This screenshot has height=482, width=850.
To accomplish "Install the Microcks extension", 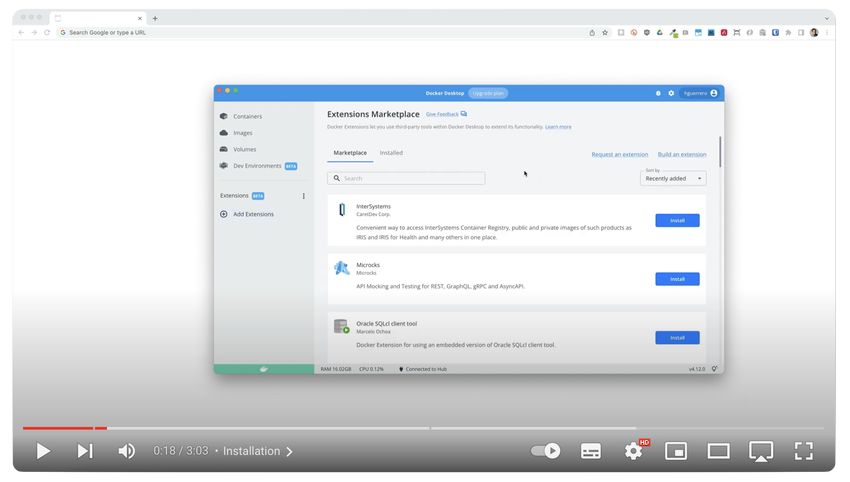I will tap(677, 279).
